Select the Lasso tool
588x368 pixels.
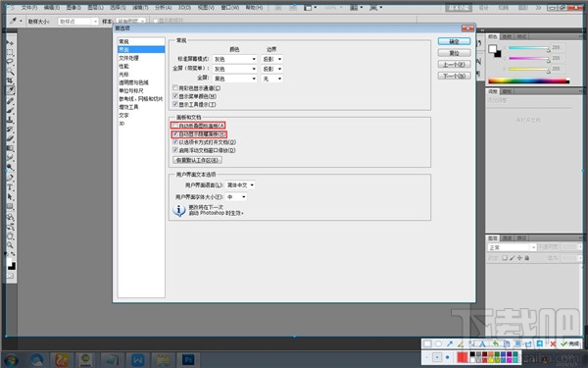(x=10, y=62)
